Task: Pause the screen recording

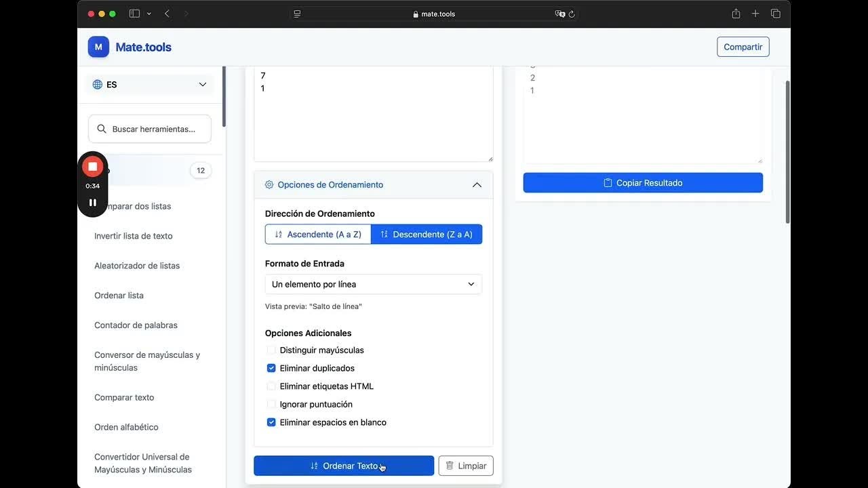Action: 93,202
